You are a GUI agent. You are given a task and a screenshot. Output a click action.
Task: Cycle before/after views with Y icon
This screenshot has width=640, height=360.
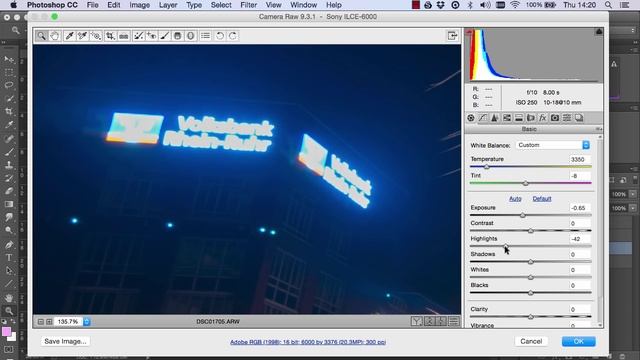(416, 322)
